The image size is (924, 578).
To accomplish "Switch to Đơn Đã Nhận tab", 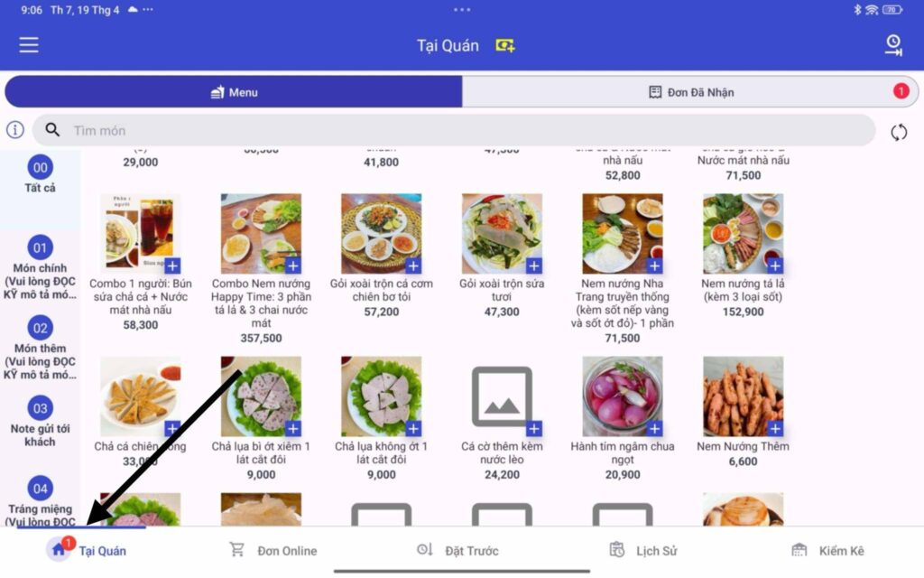I will pos(690,92).
